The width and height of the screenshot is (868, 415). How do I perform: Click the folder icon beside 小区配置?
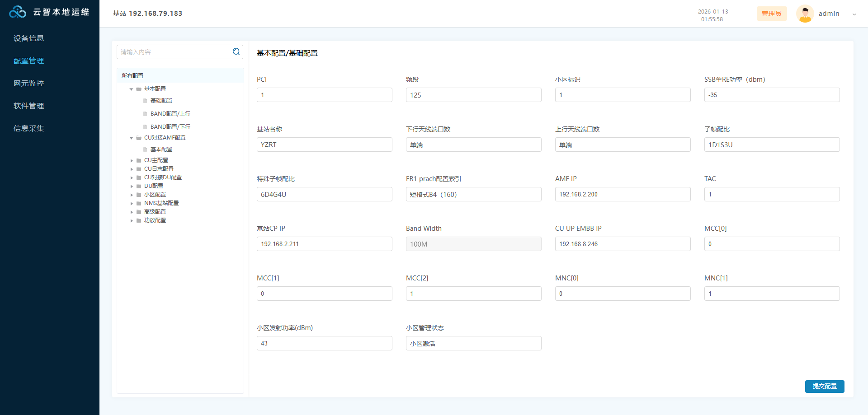139,195
